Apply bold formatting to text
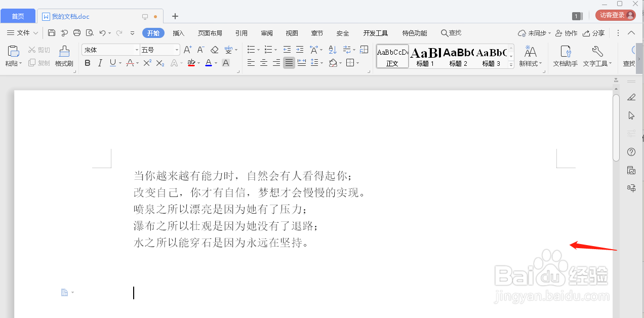Viewport: 644px width, 318px height. [x=87, y=63]
